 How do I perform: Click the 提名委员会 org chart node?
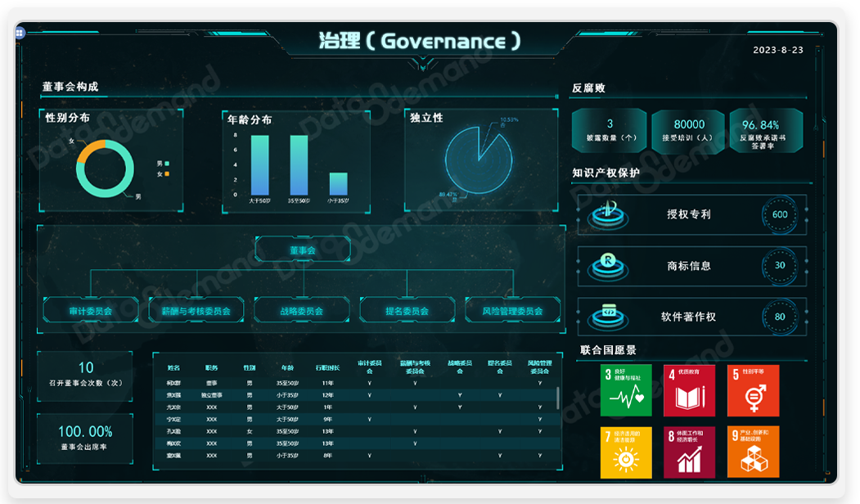[407, 311]
